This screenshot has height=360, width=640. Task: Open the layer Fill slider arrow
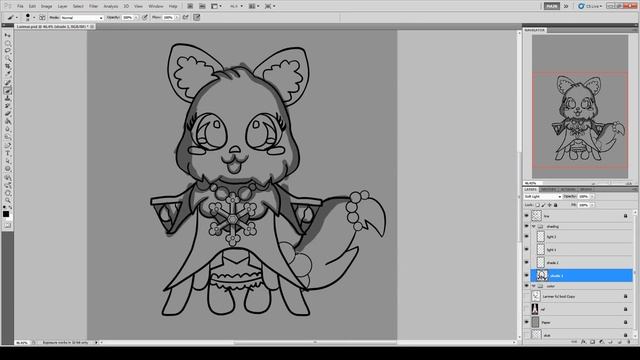[x=592, y=205]
